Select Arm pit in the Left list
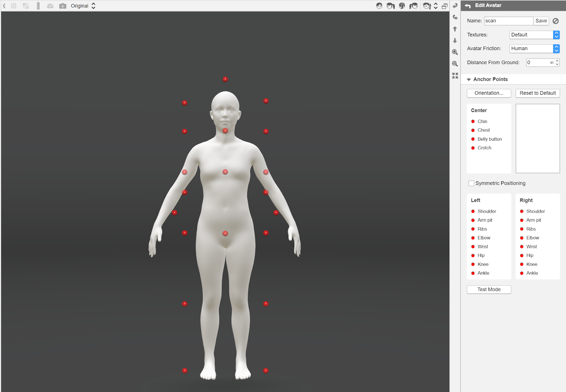 click(x=485, y=220)
